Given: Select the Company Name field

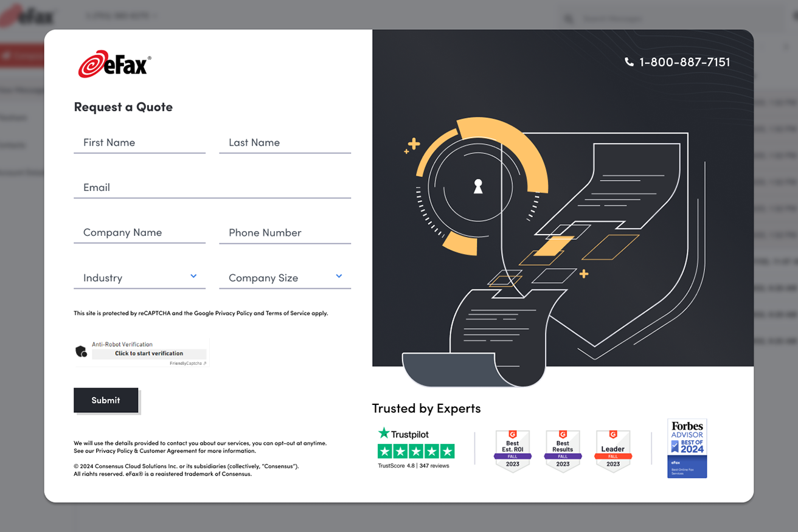Looking at the screenshot, I should 139,232.
